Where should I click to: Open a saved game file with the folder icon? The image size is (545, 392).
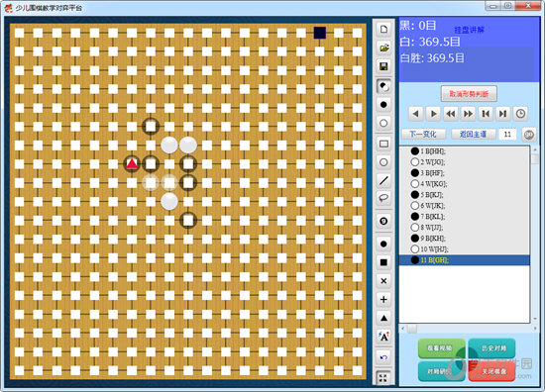(x=383, y=48)
